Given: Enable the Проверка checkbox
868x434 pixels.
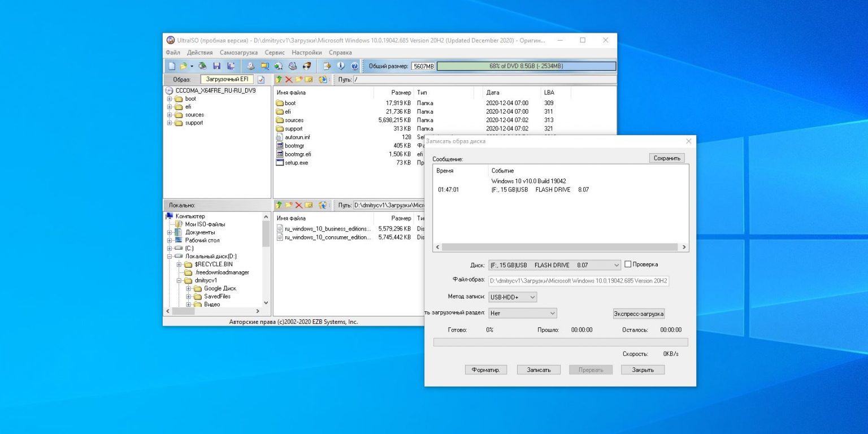Looking at the screenshot, I should [x=628, y=264].
